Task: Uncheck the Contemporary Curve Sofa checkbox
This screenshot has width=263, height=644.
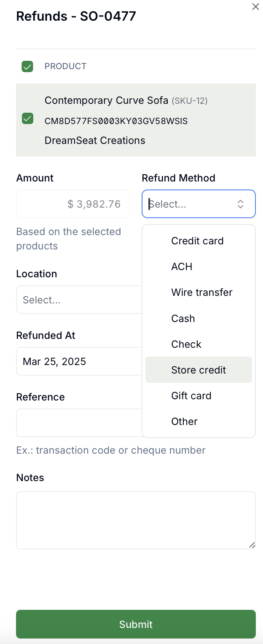Action: coord(27,119)
